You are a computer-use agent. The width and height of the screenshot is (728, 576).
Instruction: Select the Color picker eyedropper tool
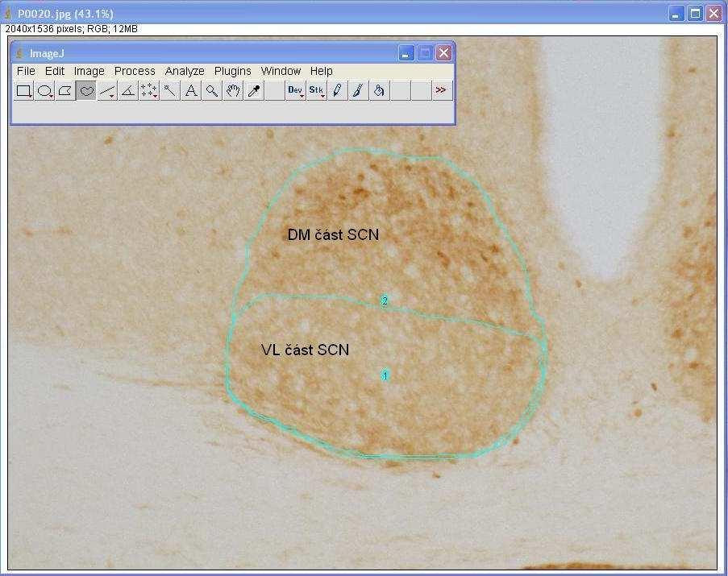[x=253, y=90]
